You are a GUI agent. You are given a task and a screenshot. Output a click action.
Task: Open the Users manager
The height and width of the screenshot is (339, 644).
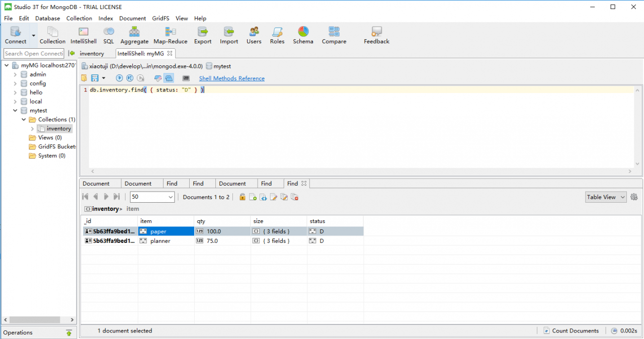click(x=254, y=36)
